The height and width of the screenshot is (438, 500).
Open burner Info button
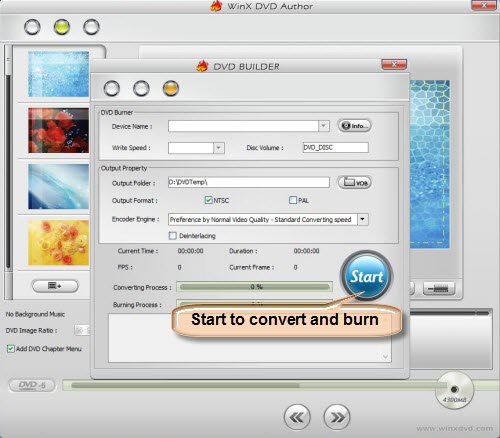coord(355,126)
